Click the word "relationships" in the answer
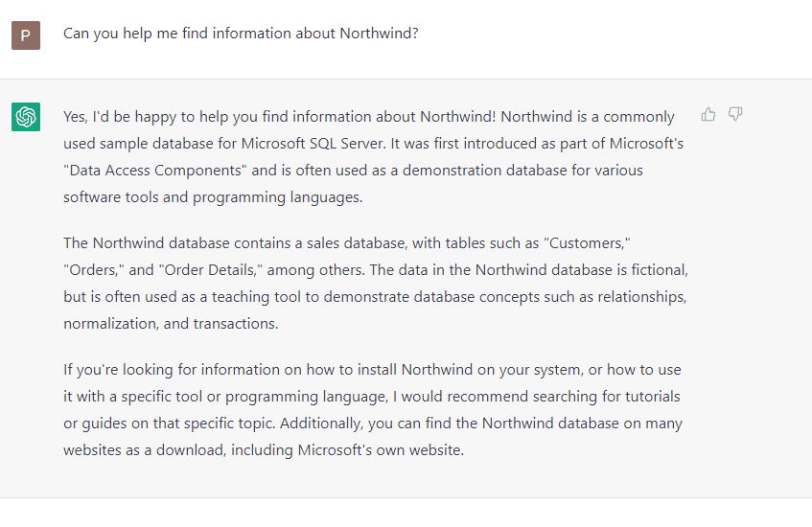This screenshot has height=527, width=812. 641,297
